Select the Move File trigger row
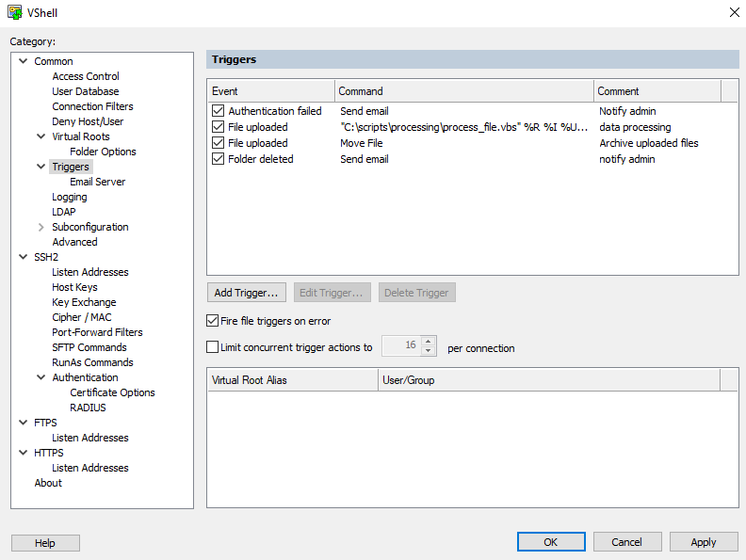746x560 pixels. click(361, 143)
